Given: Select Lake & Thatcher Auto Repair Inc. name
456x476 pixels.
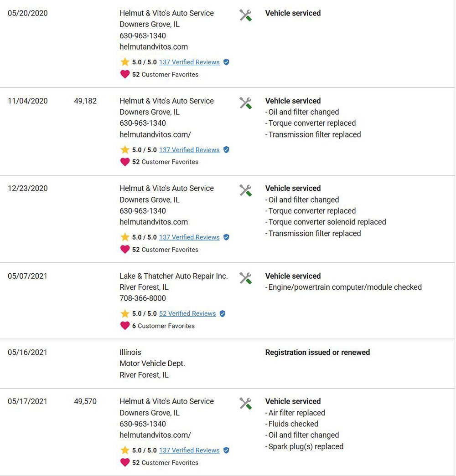Looking at the screenshot, I should click(x=174, y=276).
